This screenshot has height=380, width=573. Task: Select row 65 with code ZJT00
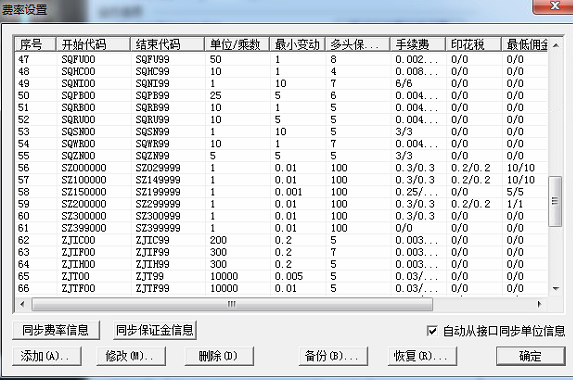coord(281,276)
